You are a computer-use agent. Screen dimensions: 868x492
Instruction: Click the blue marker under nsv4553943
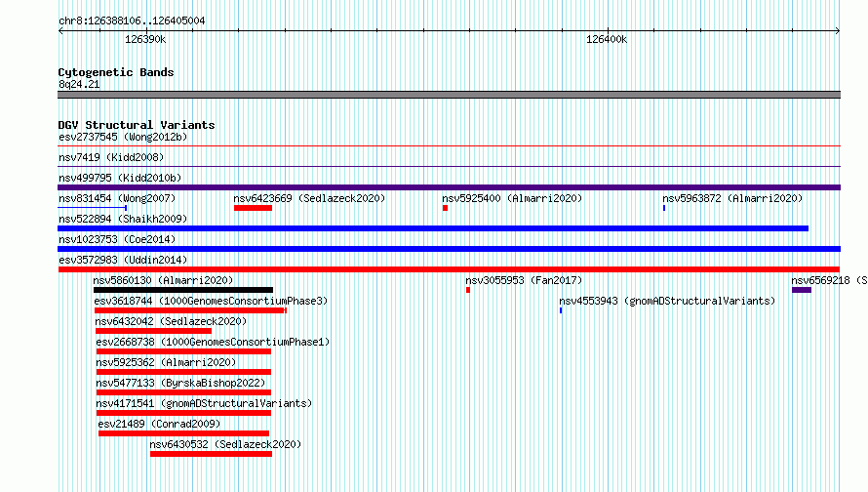[x=561, y=310]
